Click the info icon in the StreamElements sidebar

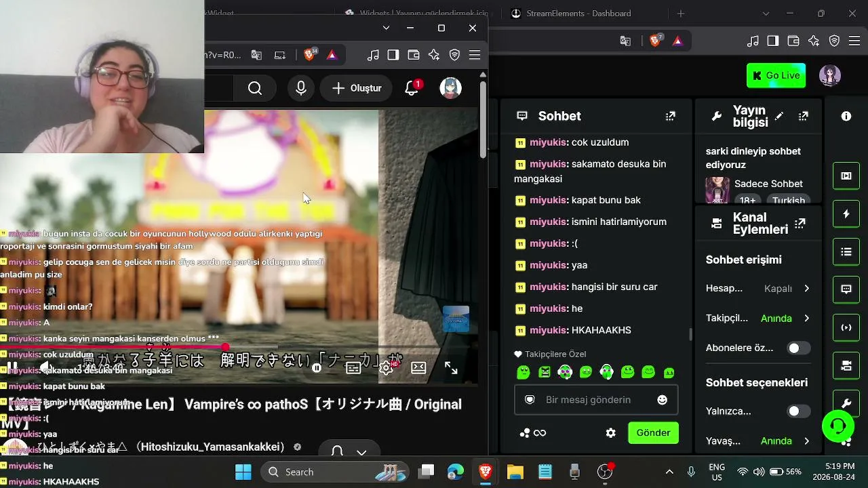[x=846, y=116]
